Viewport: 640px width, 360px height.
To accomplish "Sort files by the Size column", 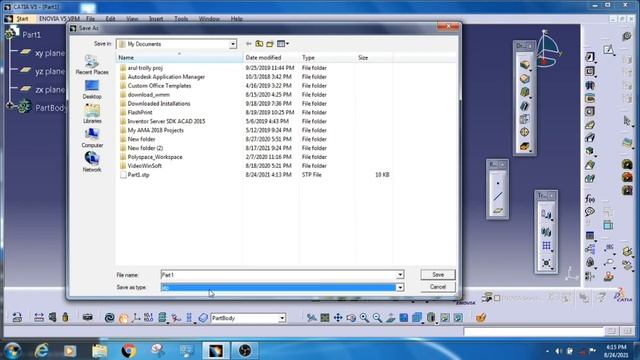I will [x=374, y=58].
